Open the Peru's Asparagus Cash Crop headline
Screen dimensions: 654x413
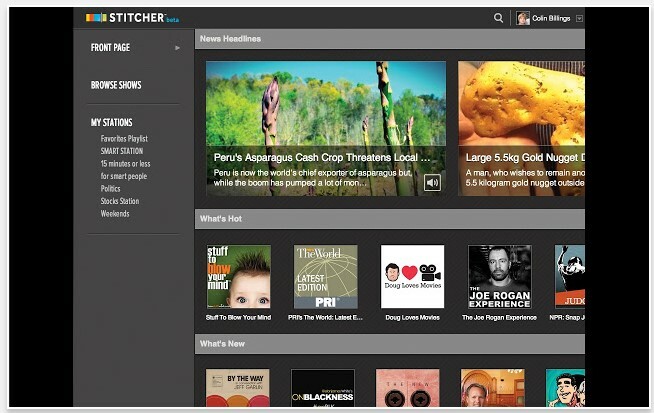[322, 158]
